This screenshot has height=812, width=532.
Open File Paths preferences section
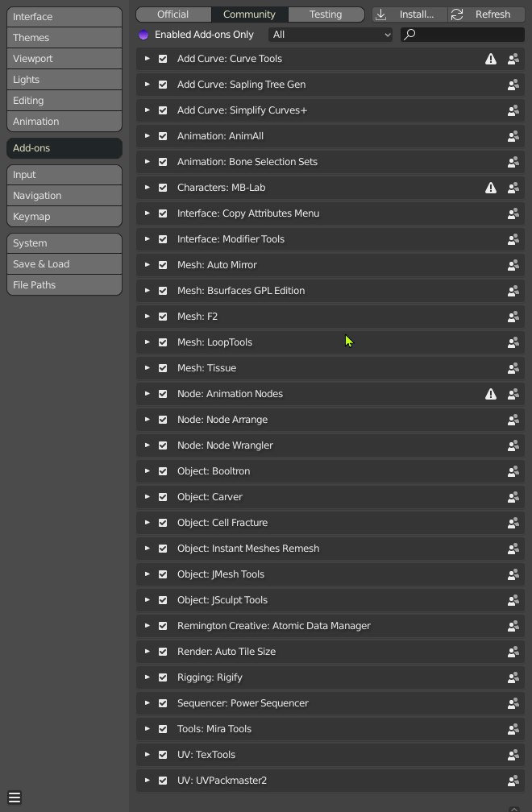coord(64,285)
